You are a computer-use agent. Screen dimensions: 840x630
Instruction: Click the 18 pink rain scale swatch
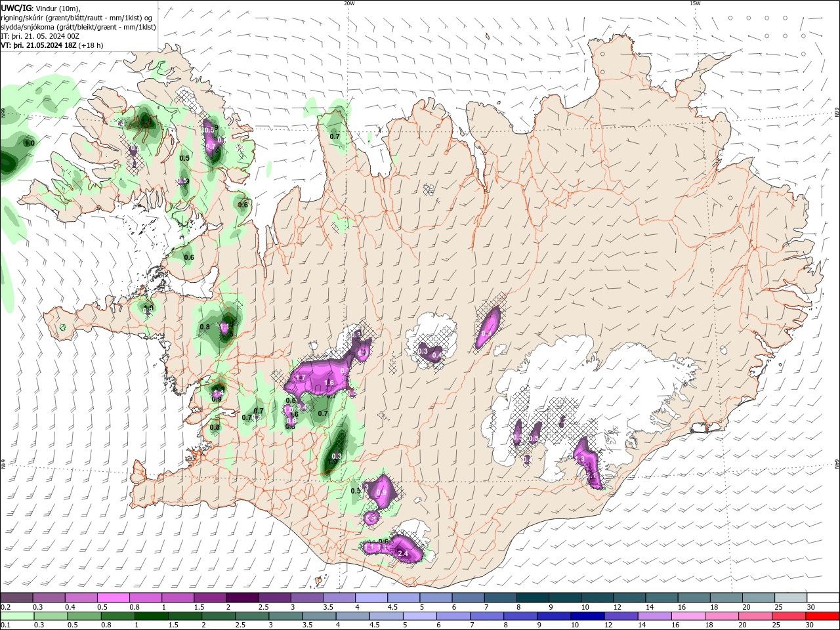(721, 616)
